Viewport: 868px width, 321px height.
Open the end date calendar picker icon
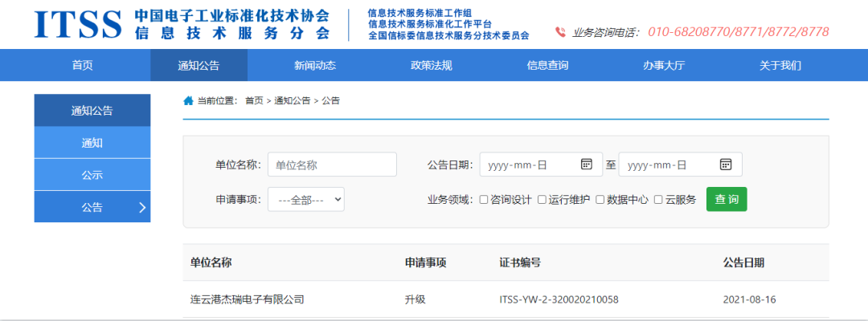pyautogui.click(x=725, y=164)
